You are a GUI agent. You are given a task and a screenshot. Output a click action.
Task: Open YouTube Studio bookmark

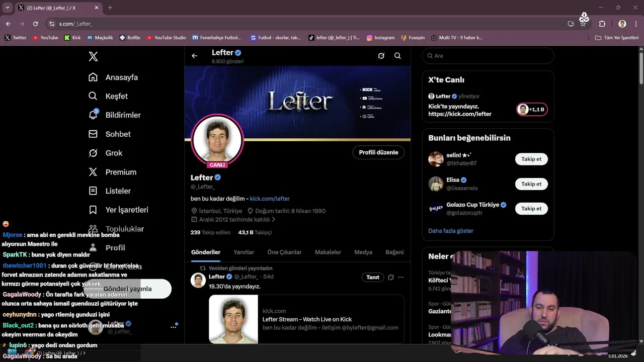coord(166,38)
